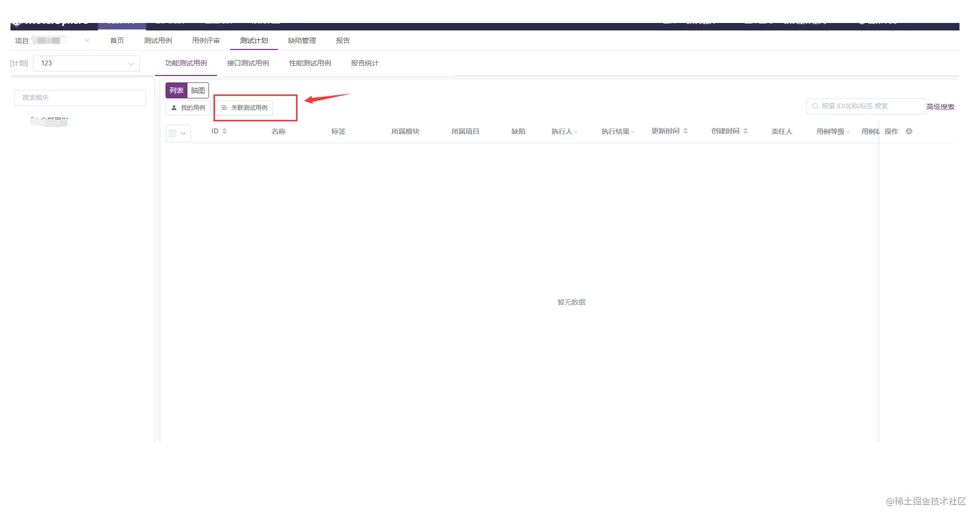Screen dimensions: 980x520
Task: Click the 标签 column header
Action: click(338, 131)
